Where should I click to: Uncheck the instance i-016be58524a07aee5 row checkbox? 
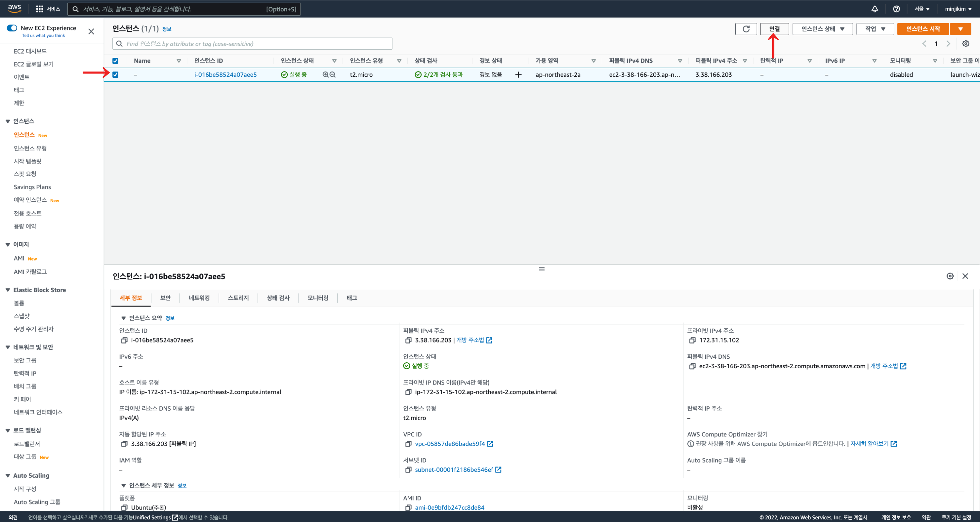coord(115,74)
